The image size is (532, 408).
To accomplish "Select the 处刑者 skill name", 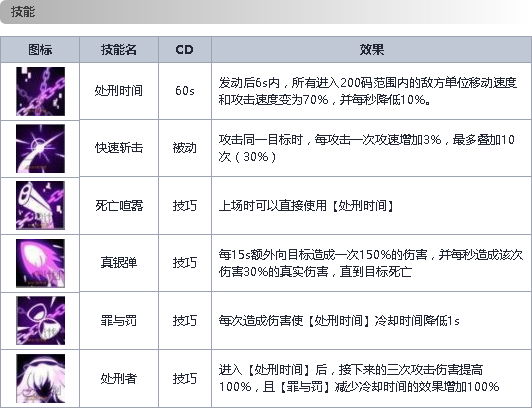I will click(119, 378).
